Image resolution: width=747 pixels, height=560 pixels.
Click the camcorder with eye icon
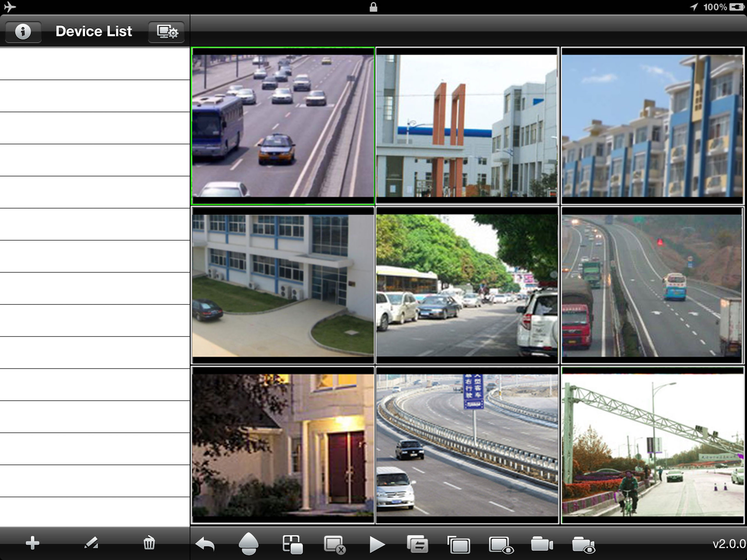(x=583, y=544)
